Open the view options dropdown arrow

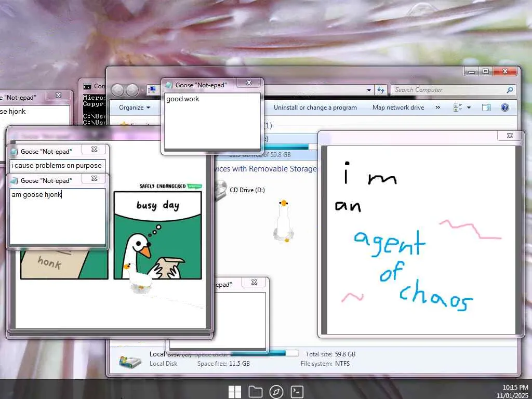469,108
